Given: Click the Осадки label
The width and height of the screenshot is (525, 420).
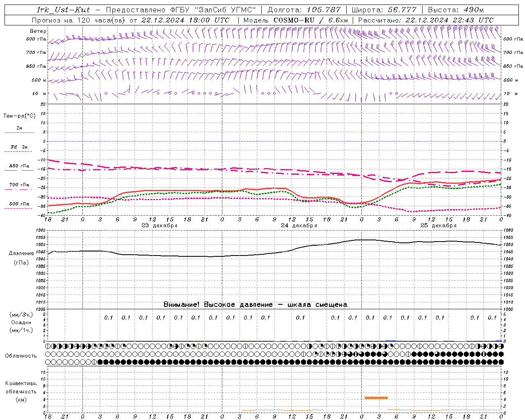Looking at the screenshot, I should 21,322.
